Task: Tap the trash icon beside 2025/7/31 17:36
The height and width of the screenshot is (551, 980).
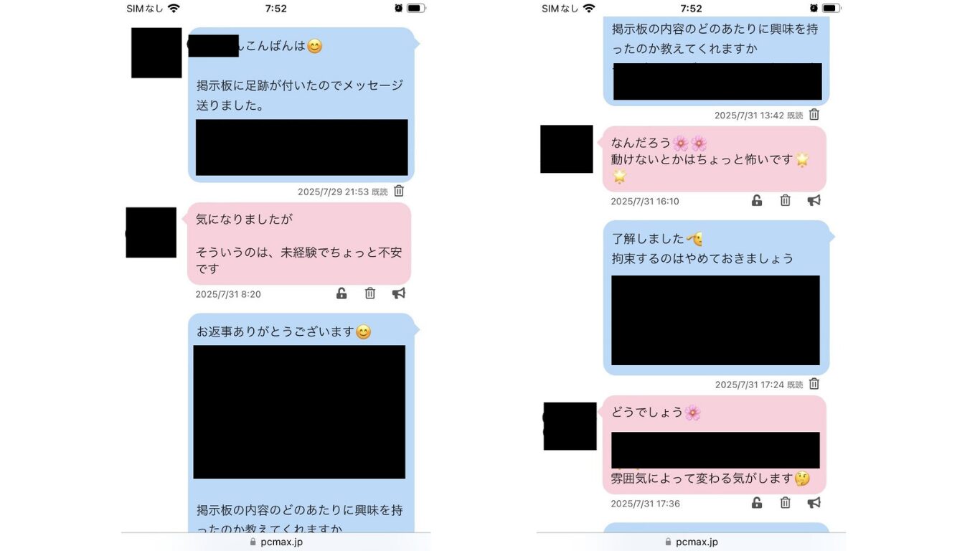Action: 786,502
